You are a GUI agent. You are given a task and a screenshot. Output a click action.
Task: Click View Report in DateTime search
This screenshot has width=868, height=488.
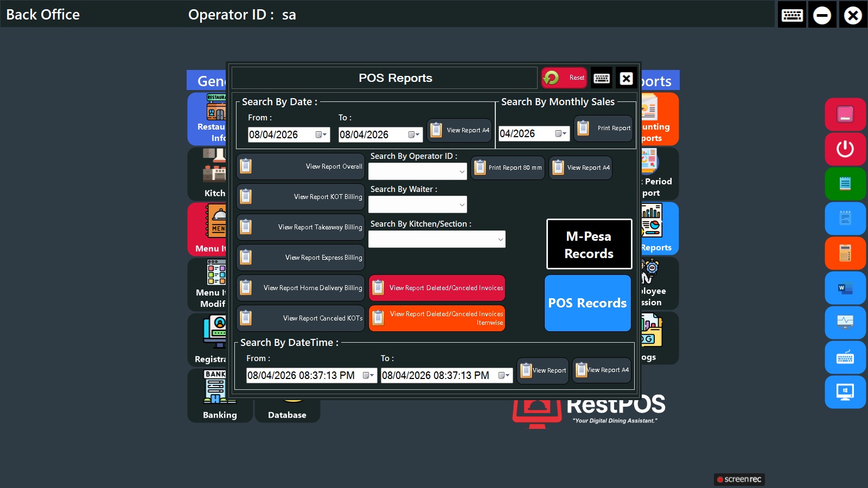[542, 371]
